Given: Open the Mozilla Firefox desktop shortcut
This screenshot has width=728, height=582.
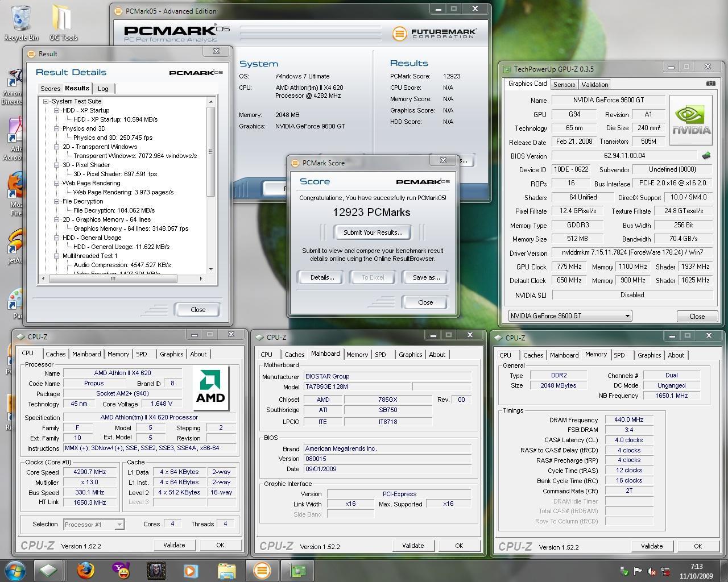Looking at the screenshot, I should (x=15, y=193).
